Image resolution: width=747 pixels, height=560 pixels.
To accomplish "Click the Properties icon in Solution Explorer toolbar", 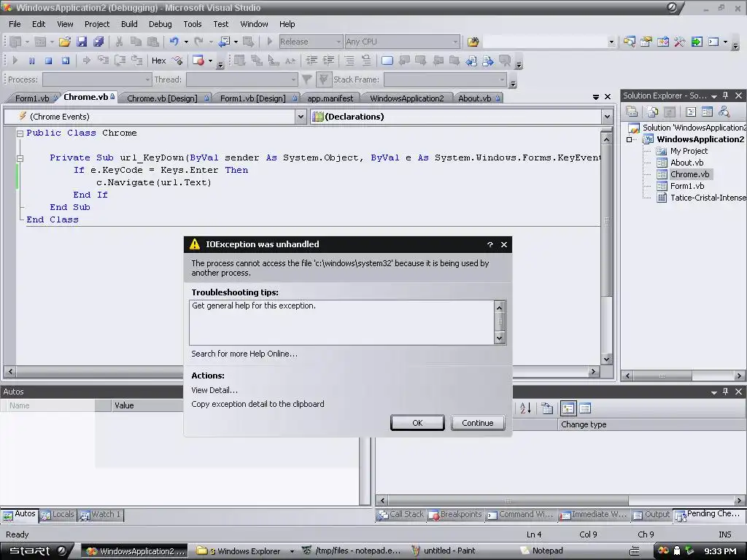I will [632, 112].
